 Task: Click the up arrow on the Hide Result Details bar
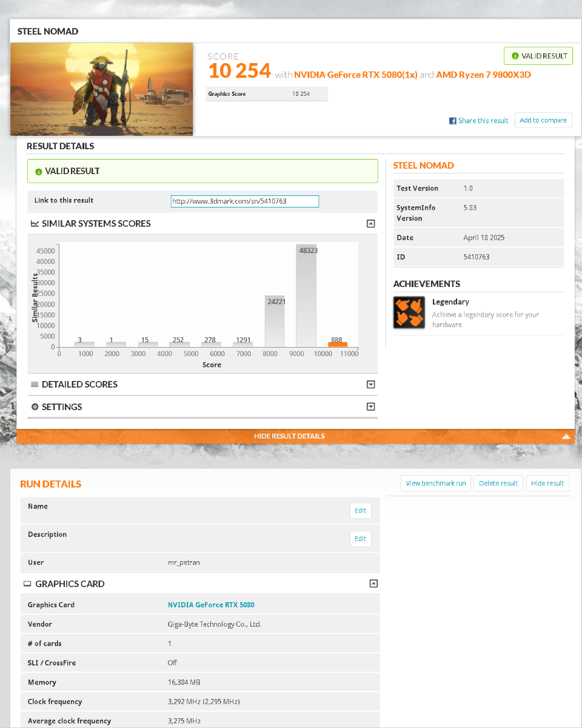566,436
